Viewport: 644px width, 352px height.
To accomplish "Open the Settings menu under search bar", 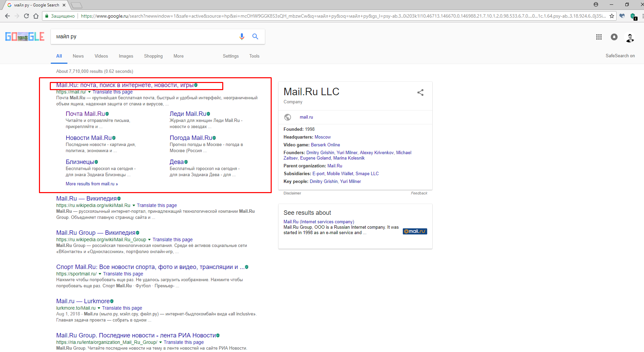I will [x=231, y=56].
